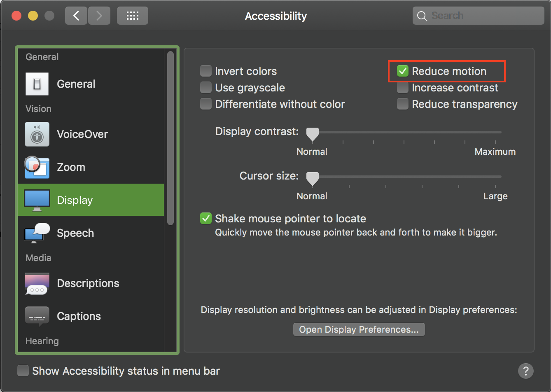This screenshot has width=551, height=392.
Task: Toggle Show Accessibility status in menu bar
Action: tap(23, 371)
